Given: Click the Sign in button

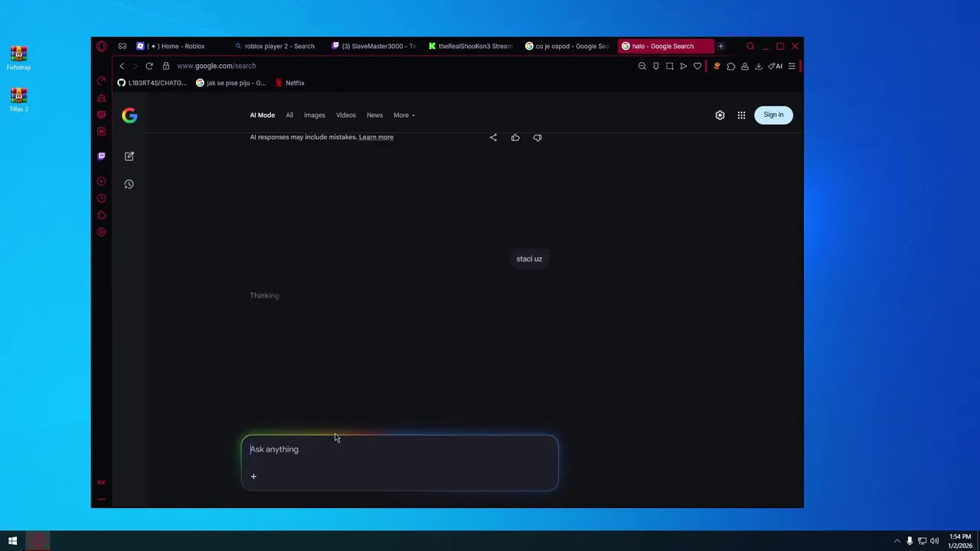Looking at the screenshot, I should coord(773,115).
